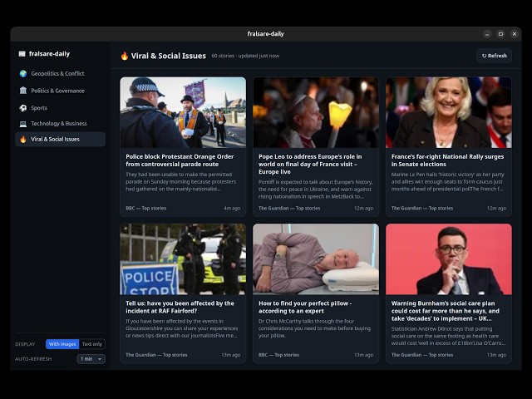Open Pope Leo candle photo thumbnail

[316, 112]
